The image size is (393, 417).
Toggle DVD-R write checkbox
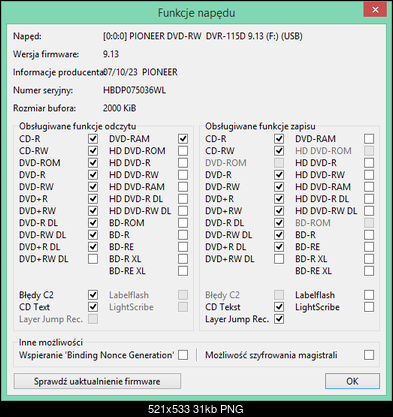279,175
